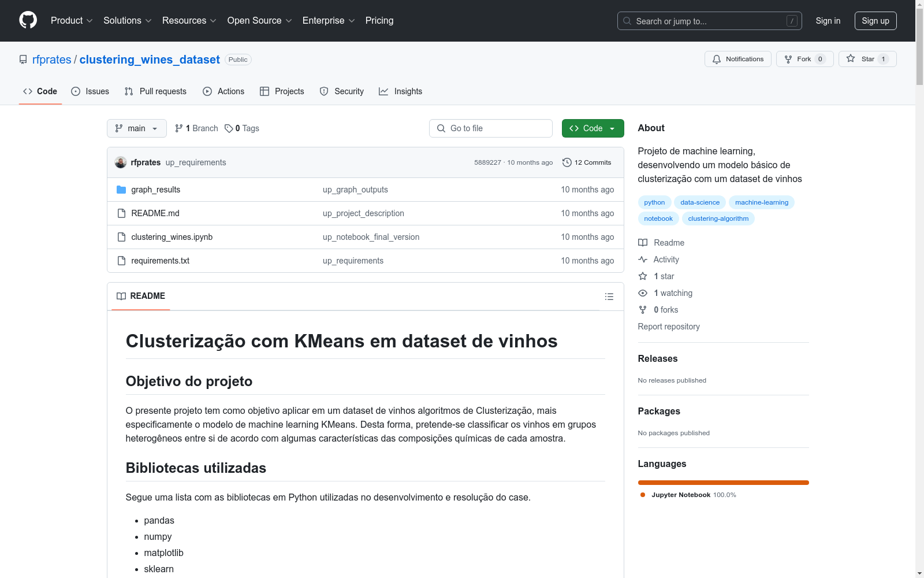Click the Jupyter Notebook language bar
Image resolution: width=924 pixels, height=578 pixels.
(x=724, y=483)
